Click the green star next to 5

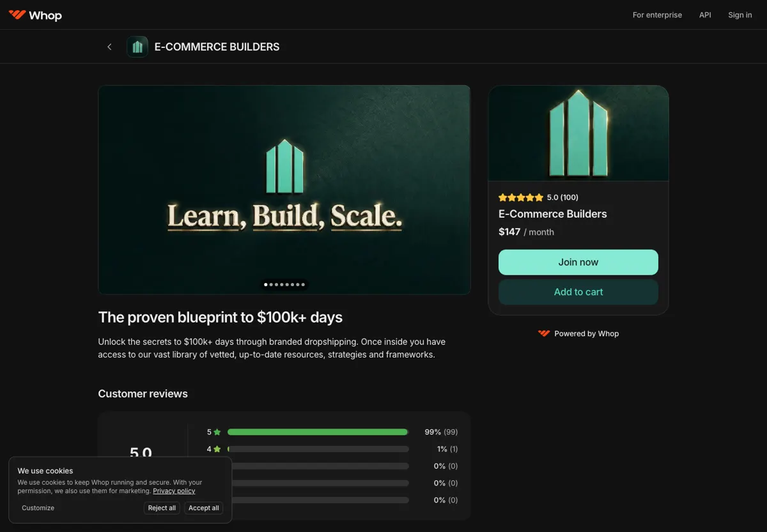pyautogui.click(x=217, y=432)
